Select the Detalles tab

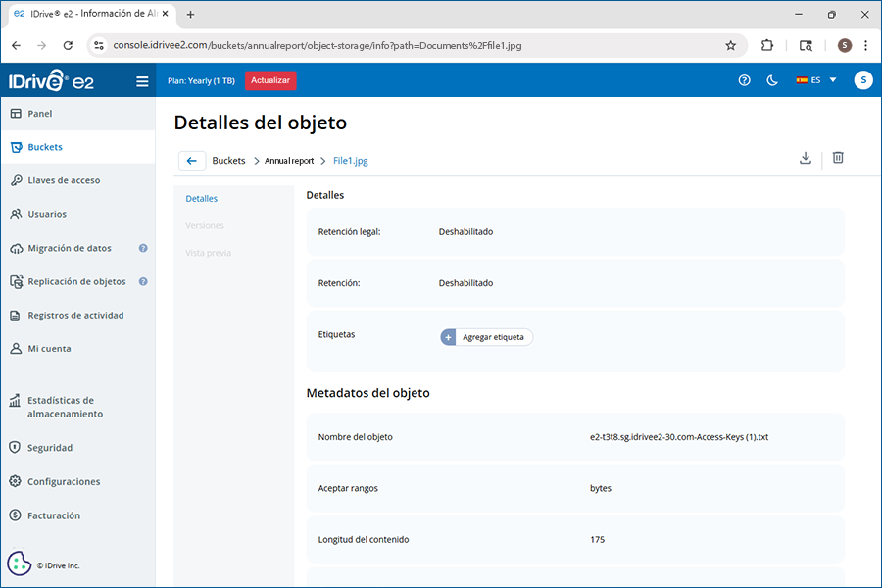[202, 199]
